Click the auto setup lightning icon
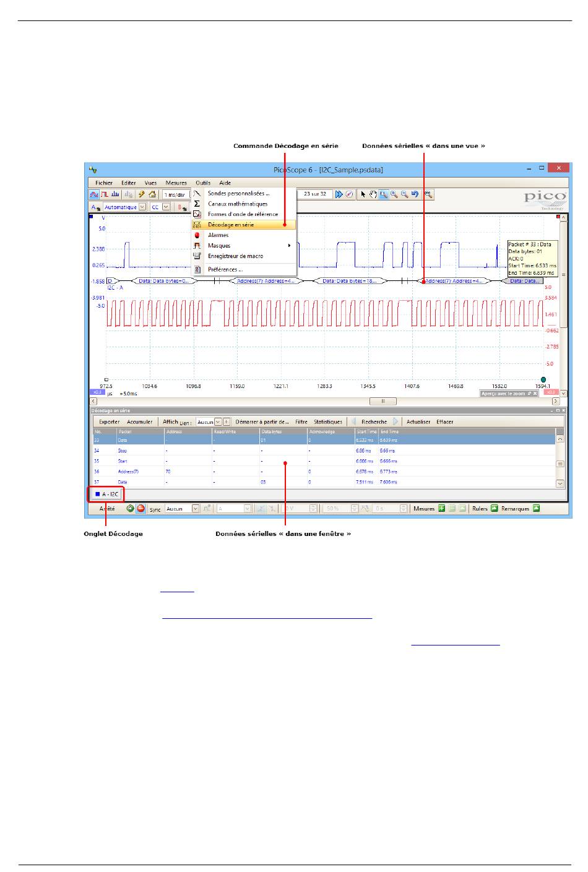Viewport: 588px width, 872px height. (142, 194)
